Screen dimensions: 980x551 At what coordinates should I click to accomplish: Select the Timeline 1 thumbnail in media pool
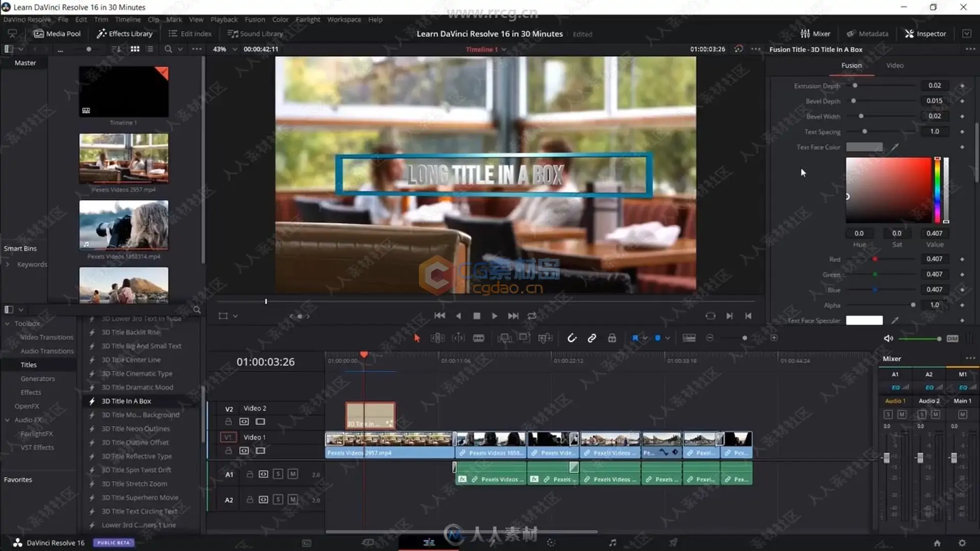tap(124, 92)
